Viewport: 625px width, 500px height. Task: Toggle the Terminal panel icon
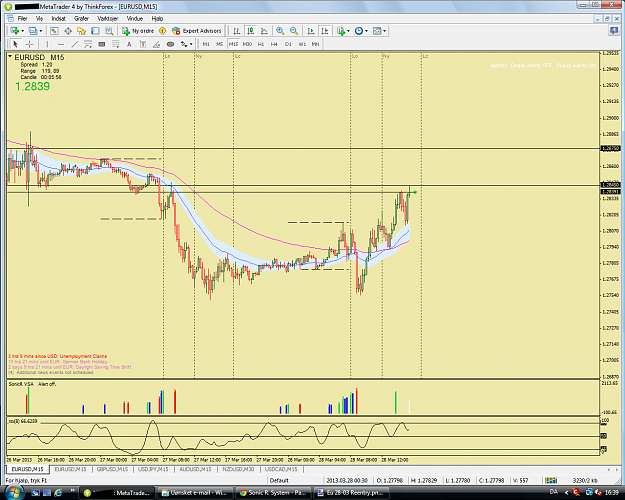coord(95,31)
